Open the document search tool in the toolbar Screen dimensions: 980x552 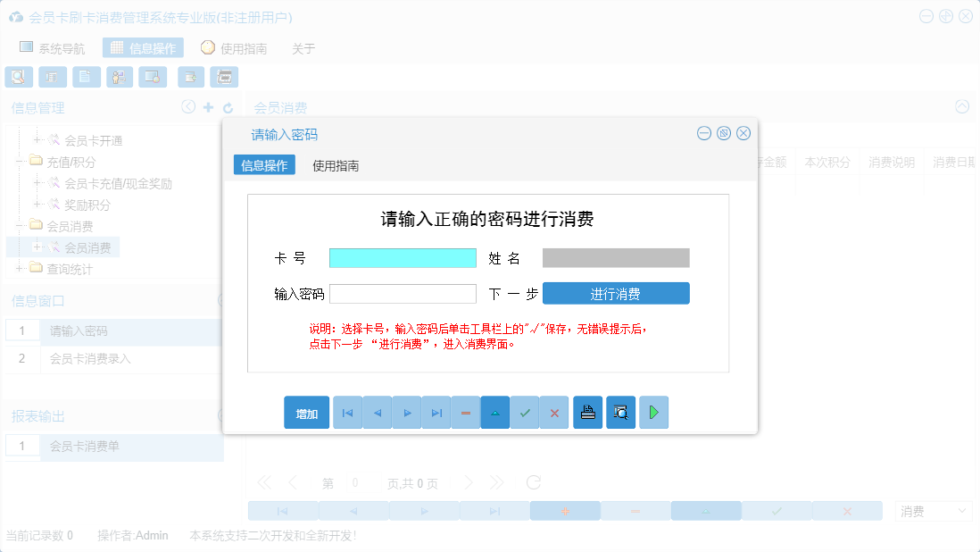pyautogui.click(x=18, y=77)
